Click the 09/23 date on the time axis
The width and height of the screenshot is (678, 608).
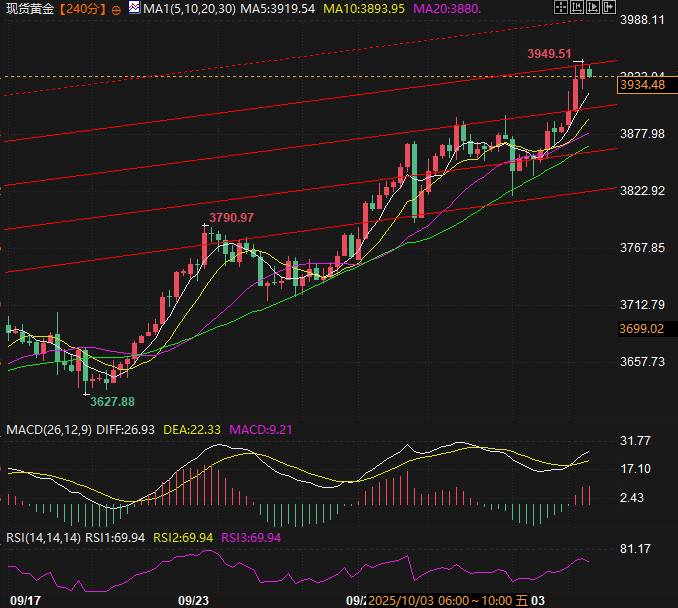pos(193,600)
